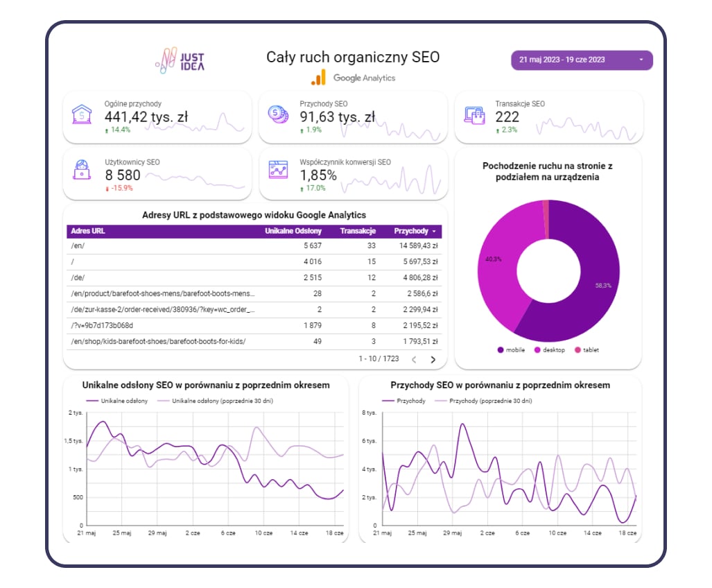The width and height of the screenshot is (712, 588).
Task: Open the date range dropdown 21 maj 2023
Action: (582, 60)
